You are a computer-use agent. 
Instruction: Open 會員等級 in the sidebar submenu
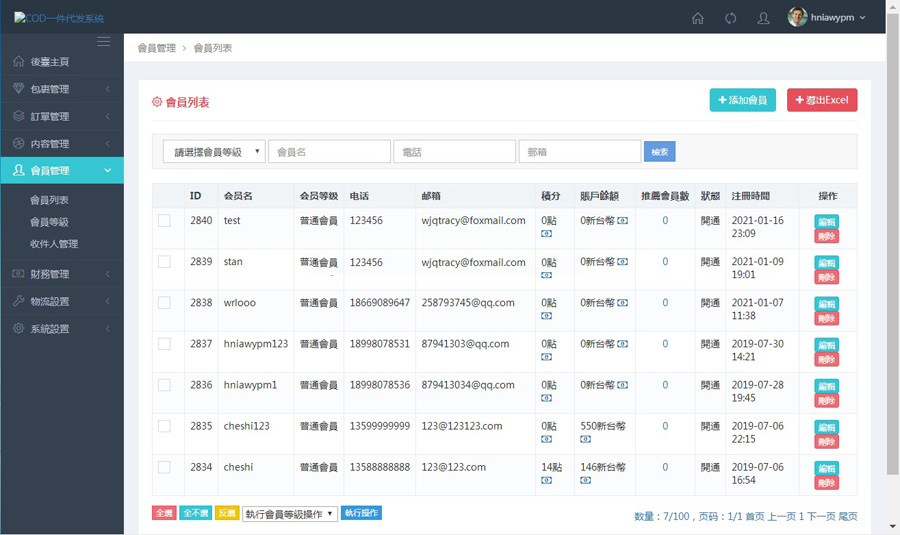coord(49,222)
